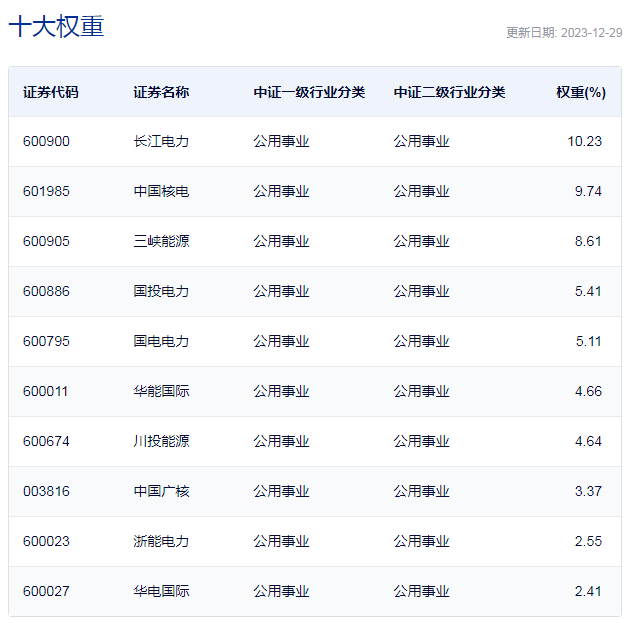This screenshot has height=623, width=634.
Task: Click first-level industry 公用事业 in 华电国际 row
Action: click(281, 591)
